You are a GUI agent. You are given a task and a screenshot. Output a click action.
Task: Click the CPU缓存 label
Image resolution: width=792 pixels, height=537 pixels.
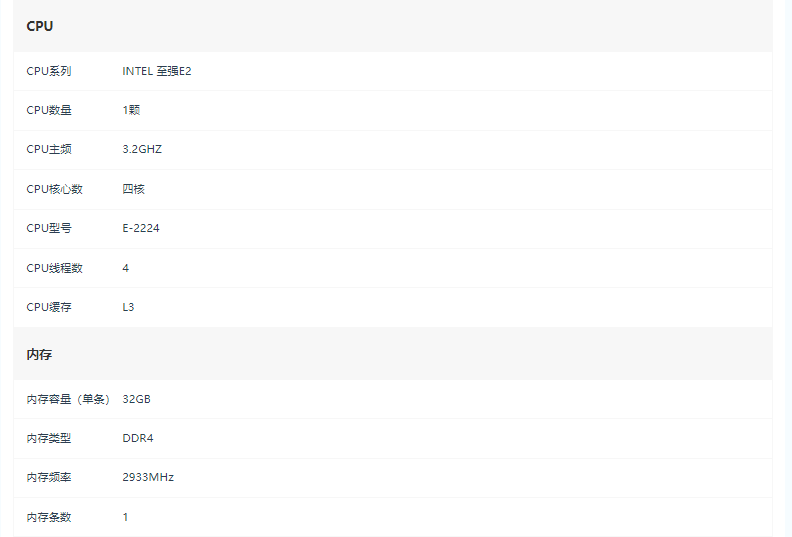point(49,307)
